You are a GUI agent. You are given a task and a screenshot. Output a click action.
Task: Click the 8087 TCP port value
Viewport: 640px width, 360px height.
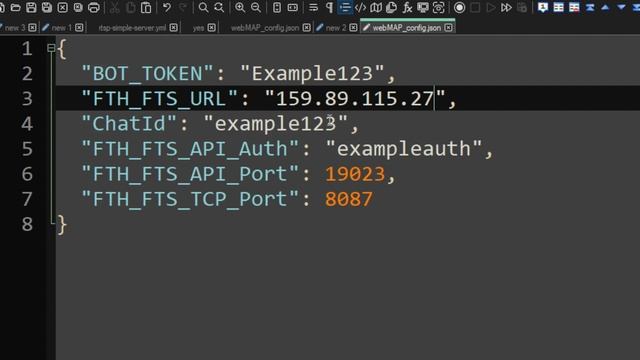pos(349,199)
